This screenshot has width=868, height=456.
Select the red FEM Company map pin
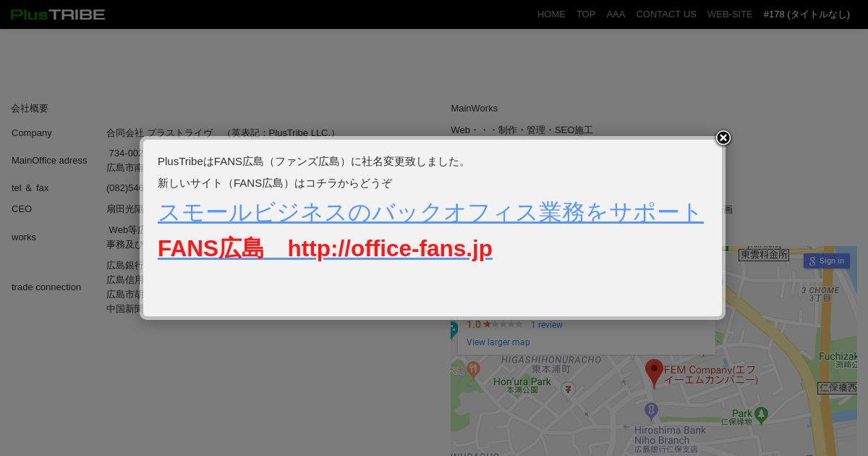[x=654, y=372]
